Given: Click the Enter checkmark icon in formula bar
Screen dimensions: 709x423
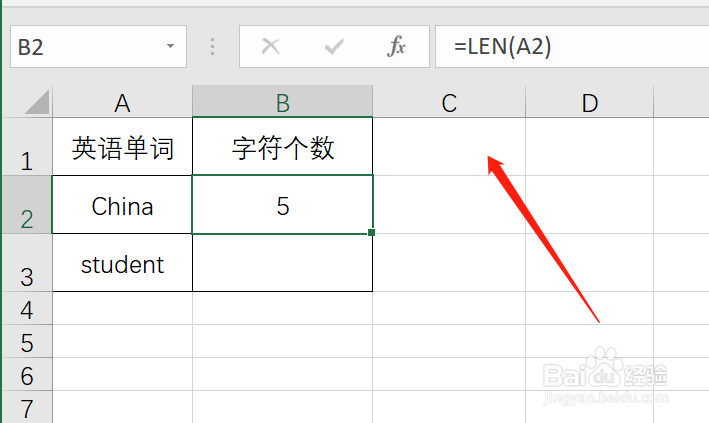Looking at the screenshot, I should 334,47.
